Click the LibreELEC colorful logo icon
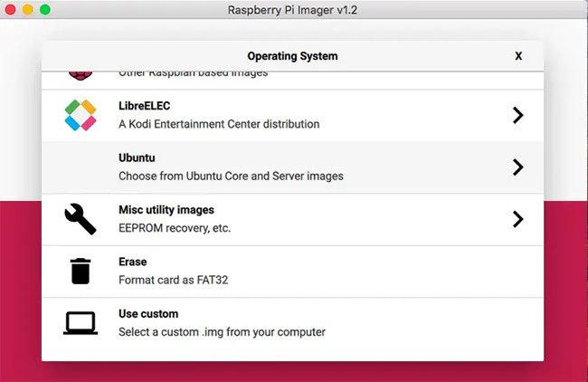 pos(81,115)
